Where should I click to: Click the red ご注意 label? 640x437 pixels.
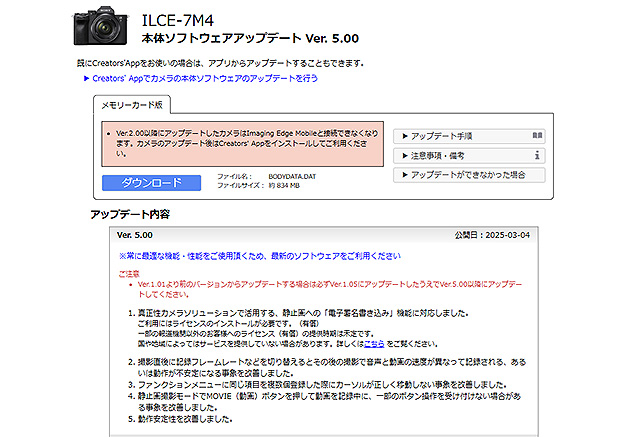[x=129, y=274]
